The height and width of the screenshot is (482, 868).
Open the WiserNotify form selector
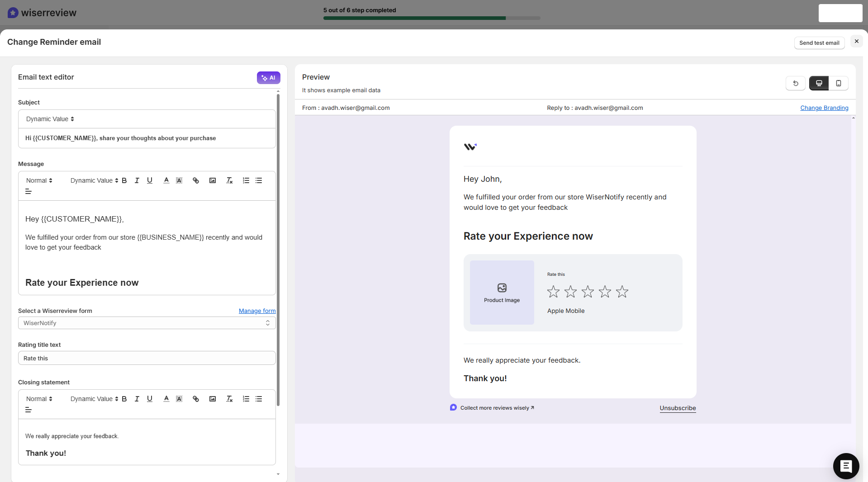click(147, 323)
